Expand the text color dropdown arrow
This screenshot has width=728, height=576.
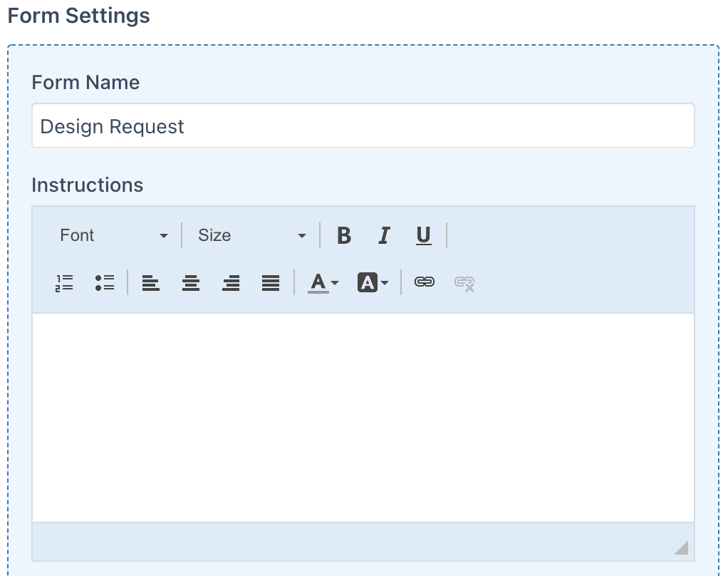pyautogui.click(x=333, y=283)
